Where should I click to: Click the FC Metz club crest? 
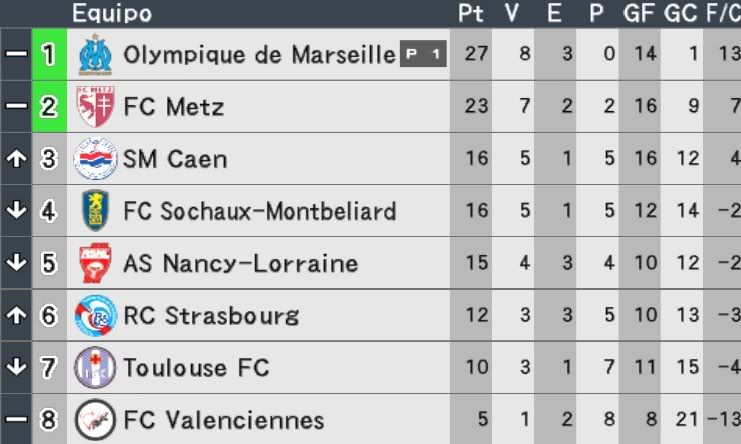(x=95, y=106)
